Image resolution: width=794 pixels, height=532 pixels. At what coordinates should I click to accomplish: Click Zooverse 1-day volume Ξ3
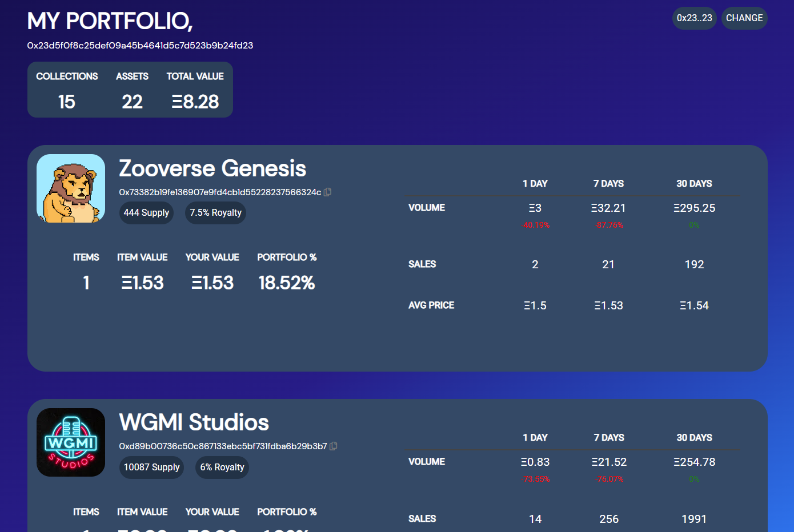click(x=535, y=208)
